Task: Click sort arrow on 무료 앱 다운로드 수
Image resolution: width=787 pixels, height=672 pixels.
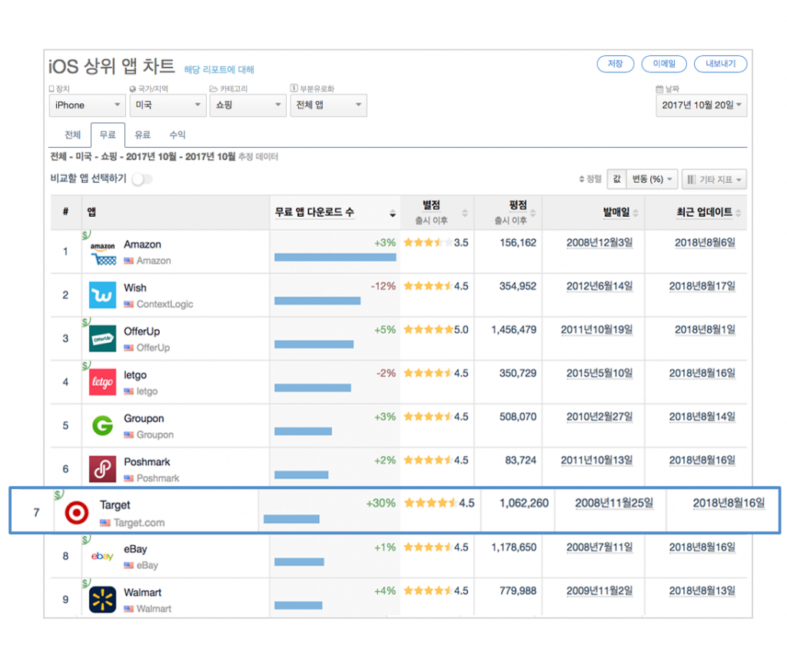Action: (393, 214)
